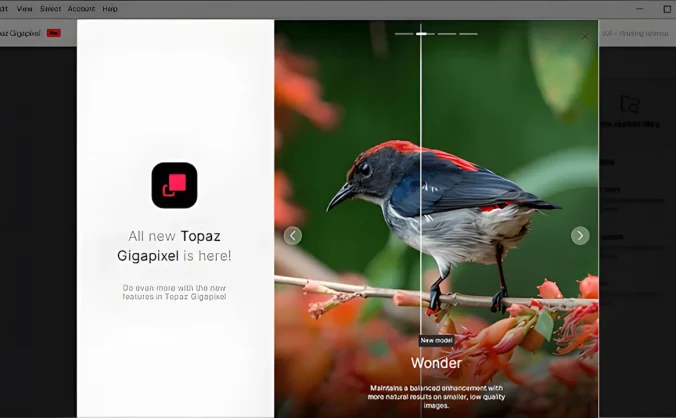The image size is (676, 418).
Task: Go to previous slide with left arrow
Action: tap(292, 236)
